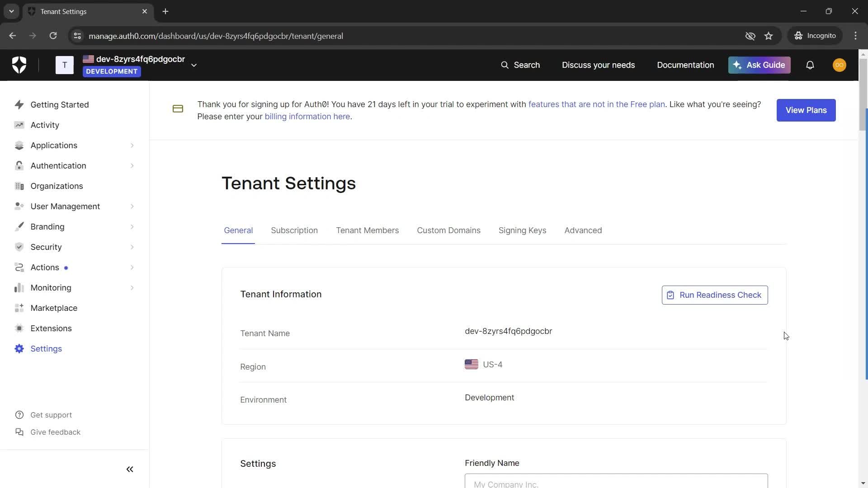Image resolution: width=868 pixels, height=488 pixels.
Task: Switch to the Tenant Members tab
Action: pos(367,230)
